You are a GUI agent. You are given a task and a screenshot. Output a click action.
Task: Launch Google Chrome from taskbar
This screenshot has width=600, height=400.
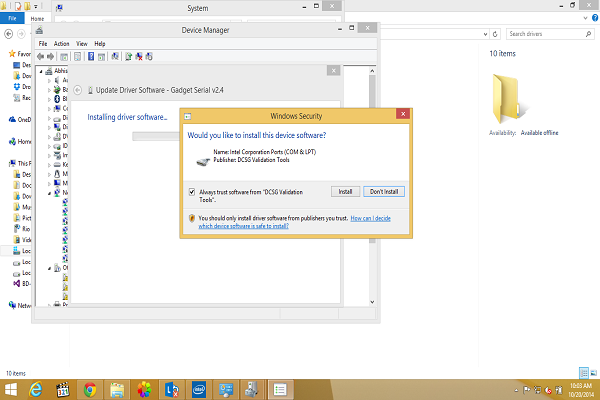click(x=90, y=390)
